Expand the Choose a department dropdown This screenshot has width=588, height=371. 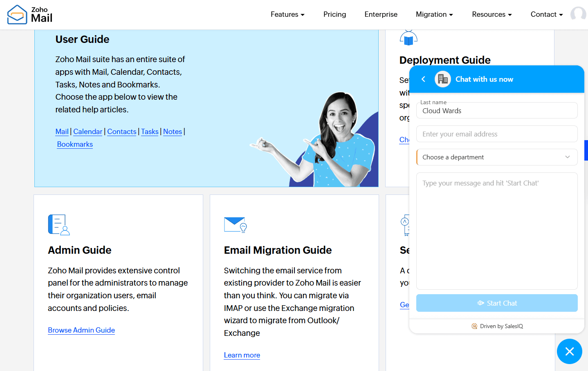496,157
